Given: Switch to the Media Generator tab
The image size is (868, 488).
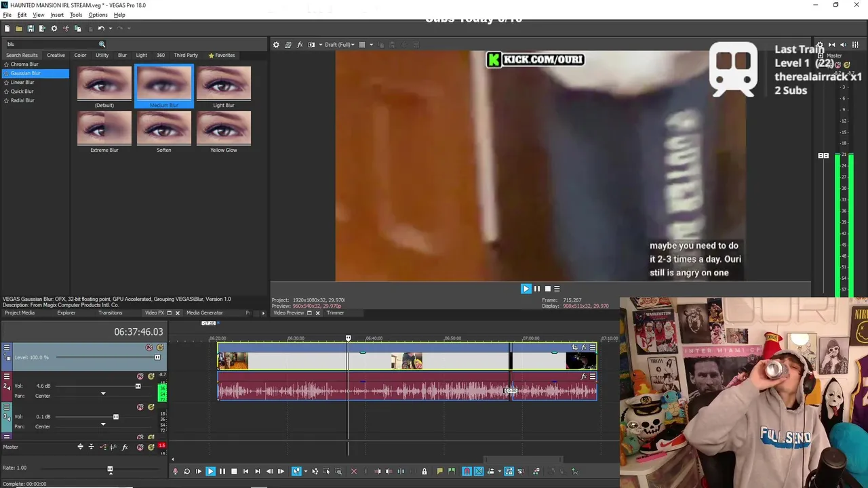Looking at the screenshot, I should click(205, 313).
